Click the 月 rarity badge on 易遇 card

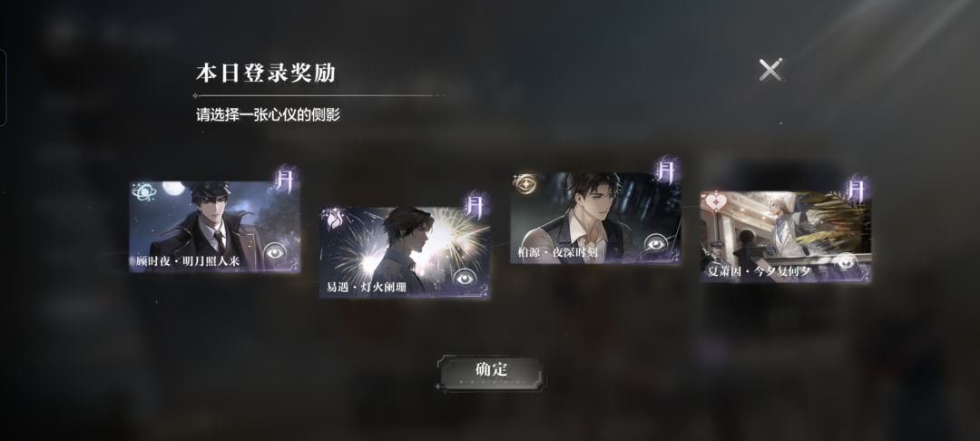coord(475,205)
